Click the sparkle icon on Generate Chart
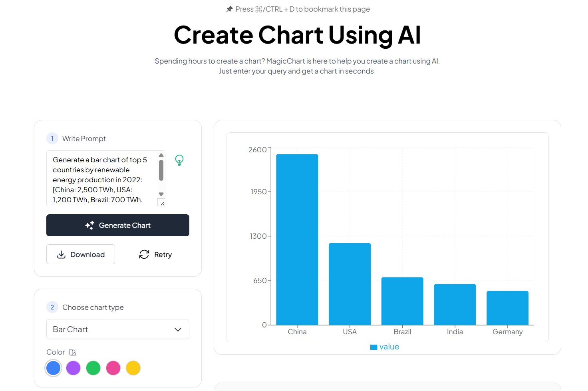The width and height of the screenshot is (588, 391). [89, 225]
